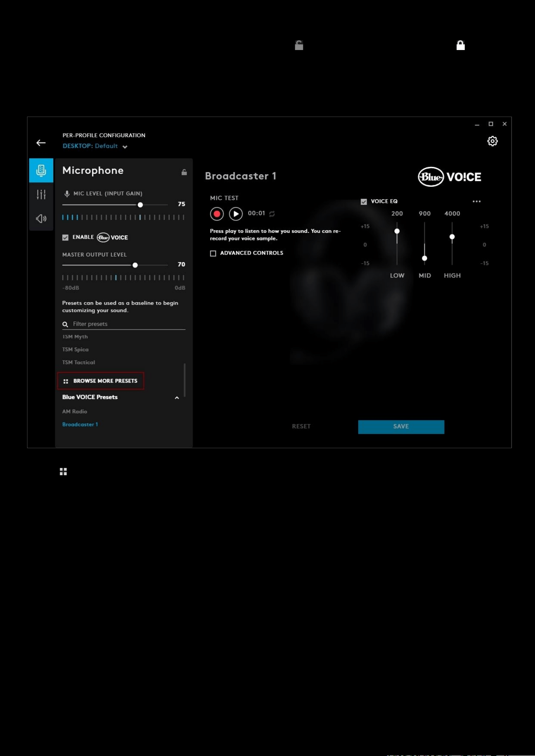535x756 pixels.
Task: Click the master output value 70
Action: [182, 265]
